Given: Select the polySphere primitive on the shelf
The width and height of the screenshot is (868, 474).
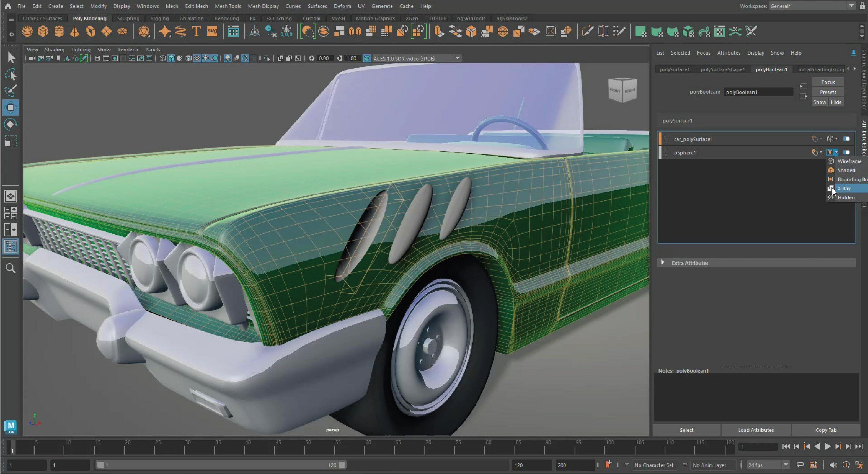Looking at the screenshot, I should (28, 31).
